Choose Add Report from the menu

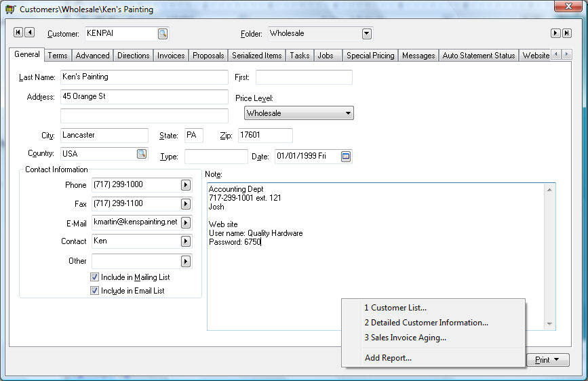388,358
